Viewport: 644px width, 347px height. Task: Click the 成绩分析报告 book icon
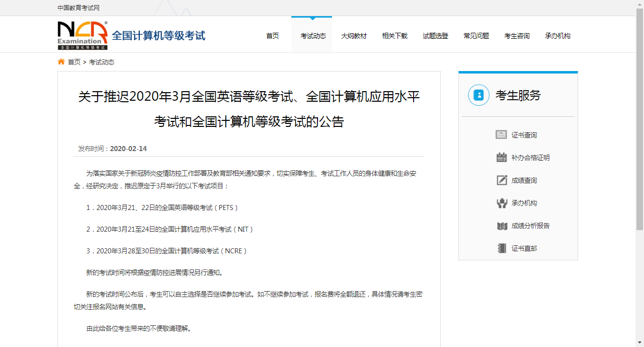[502, 226]
